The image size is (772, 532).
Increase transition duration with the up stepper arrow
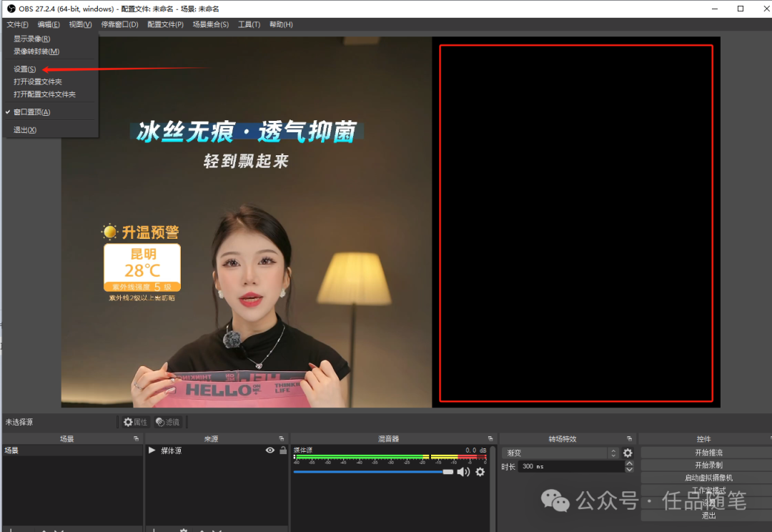click(x=628, y=463)
